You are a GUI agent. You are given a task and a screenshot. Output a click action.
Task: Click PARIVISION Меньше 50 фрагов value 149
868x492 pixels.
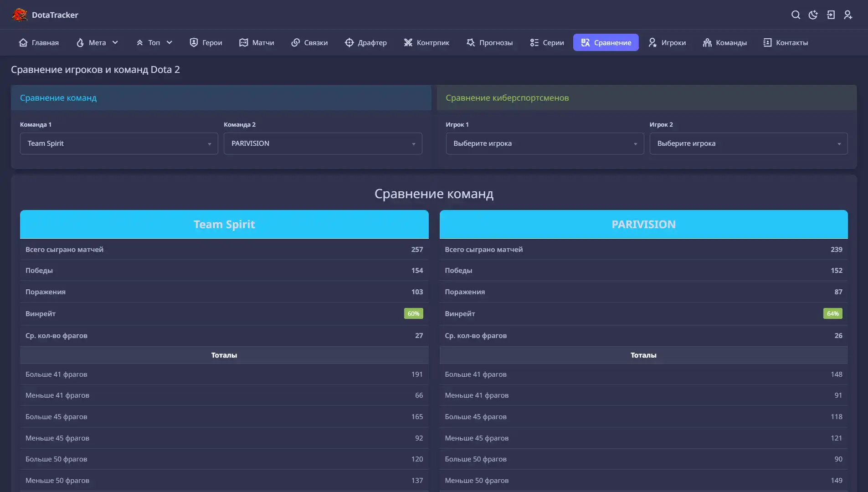click(x=836, y=481)
